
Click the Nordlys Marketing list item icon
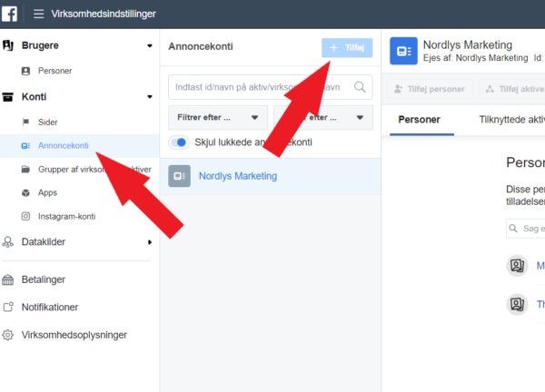(179, 176)
